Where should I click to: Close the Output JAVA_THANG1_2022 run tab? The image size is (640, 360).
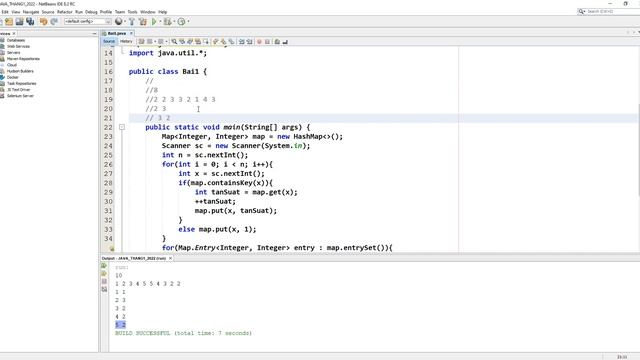click(170, 258)
